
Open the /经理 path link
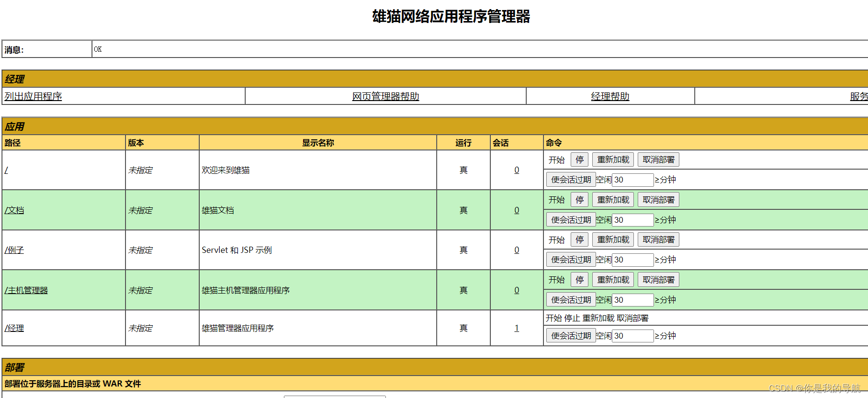14,328
